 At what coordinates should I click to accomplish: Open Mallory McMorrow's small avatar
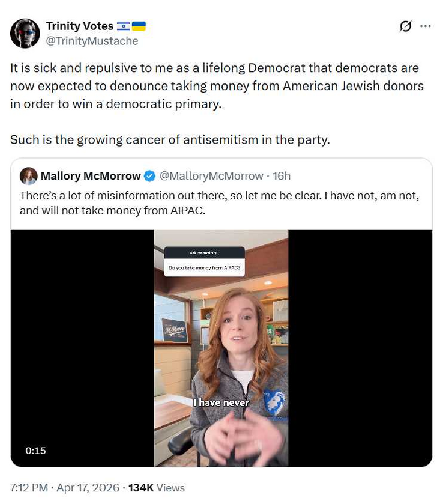28,176
